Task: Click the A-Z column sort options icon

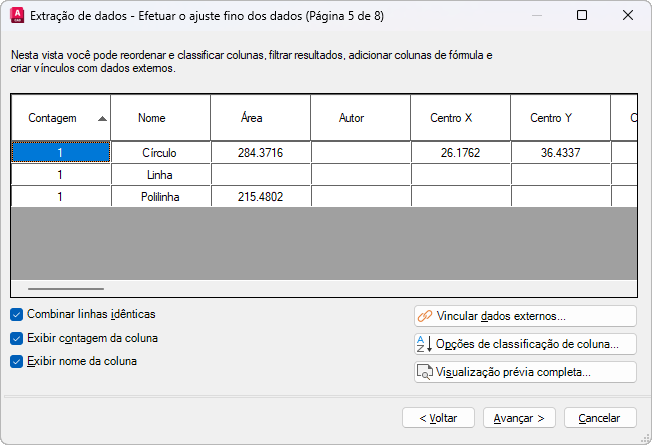Action: (x=424, y=344)
